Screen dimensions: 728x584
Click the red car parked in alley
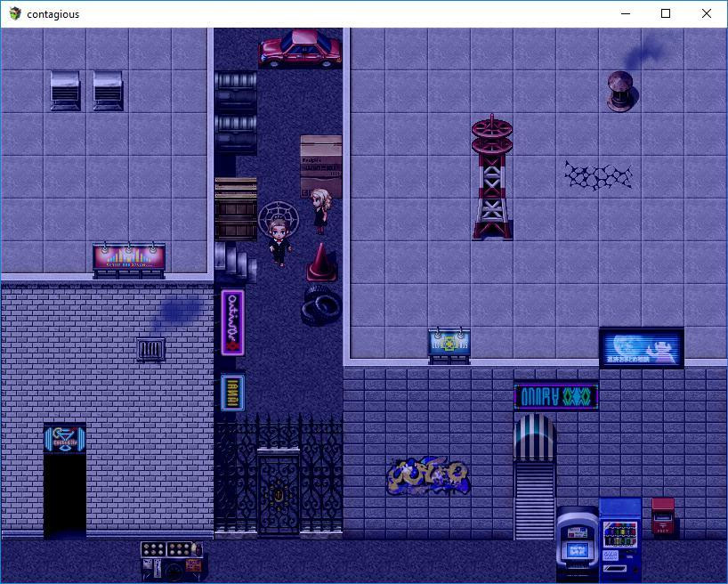click(x=301, y=49)
